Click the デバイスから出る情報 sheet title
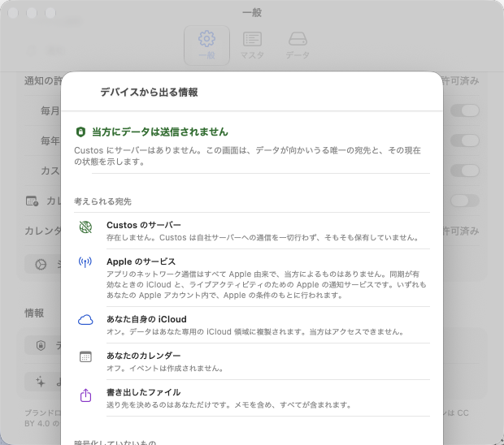 (x=149, y=92)
